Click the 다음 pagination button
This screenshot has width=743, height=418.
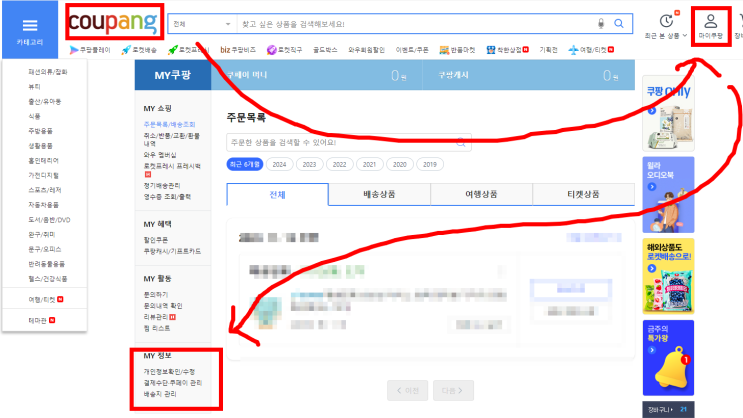click(x=453, y=391)
